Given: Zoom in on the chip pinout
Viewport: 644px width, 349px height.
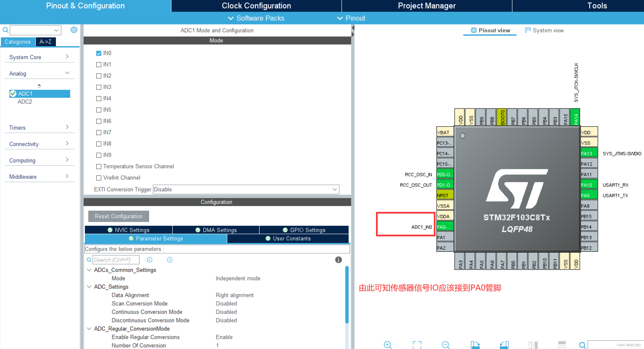Looking at the screenshot, I should tap(388, 344).
